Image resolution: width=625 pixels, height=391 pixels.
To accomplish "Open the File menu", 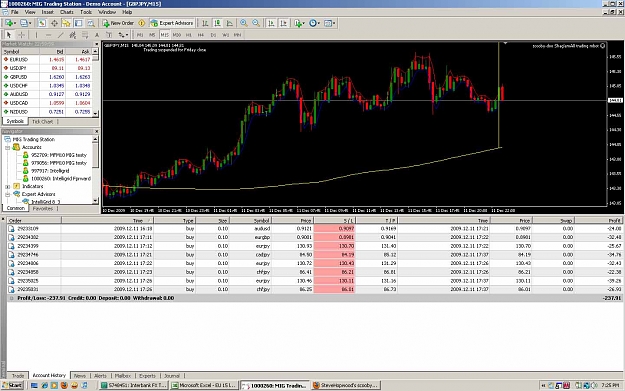I will click(15, 12).
